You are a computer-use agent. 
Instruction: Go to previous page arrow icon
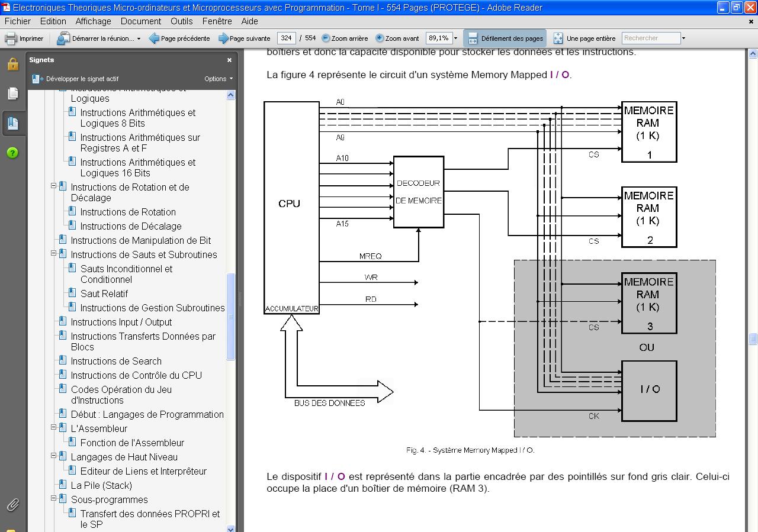(154, 38)
